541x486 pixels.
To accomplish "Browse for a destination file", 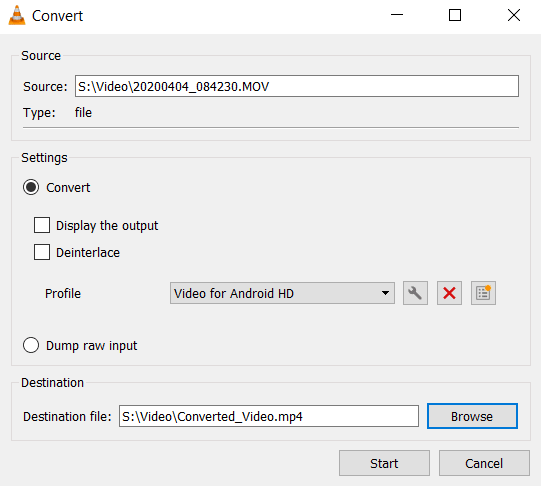I will [472, 416].
